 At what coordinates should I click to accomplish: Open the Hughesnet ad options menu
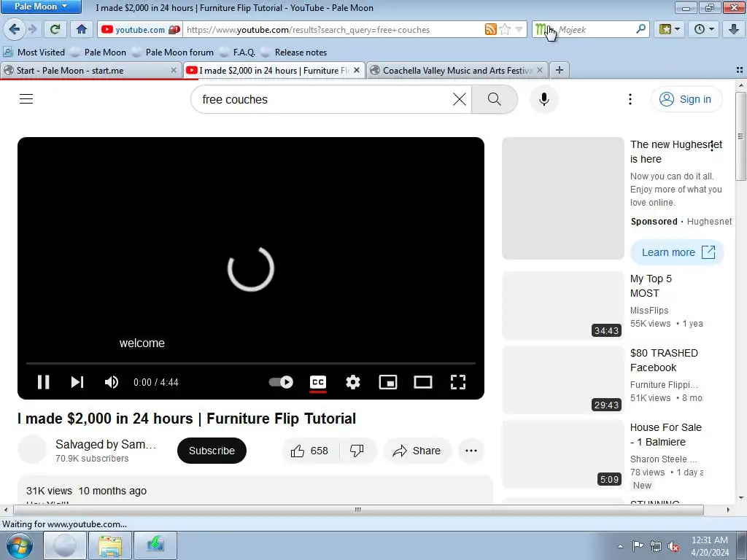(x=712, y=146)
